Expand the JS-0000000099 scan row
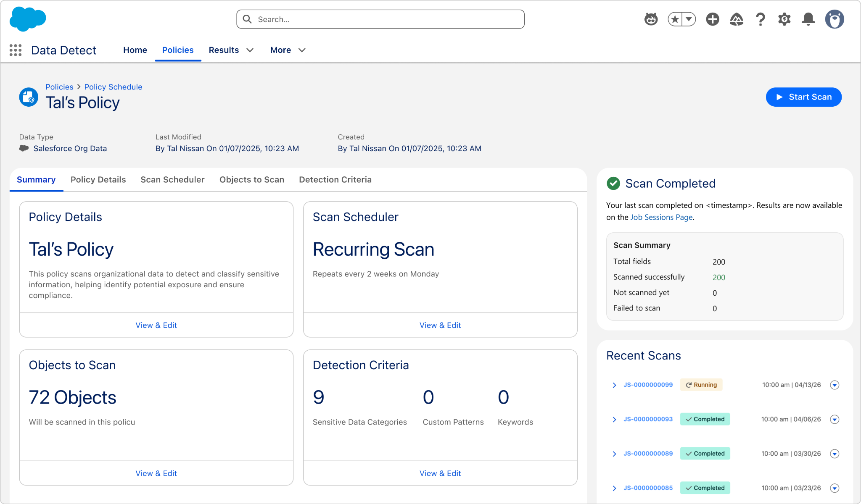Viewport: 861px width, 504px height. point(614,385)
